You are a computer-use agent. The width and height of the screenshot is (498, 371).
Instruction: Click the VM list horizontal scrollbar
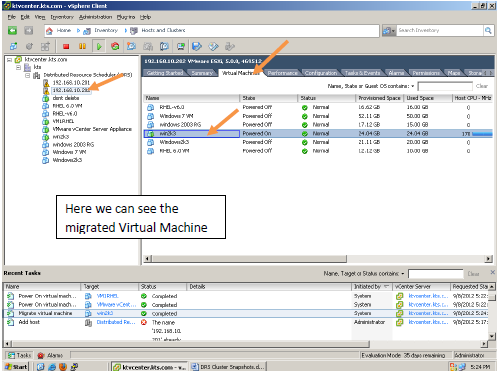point(249,259)
